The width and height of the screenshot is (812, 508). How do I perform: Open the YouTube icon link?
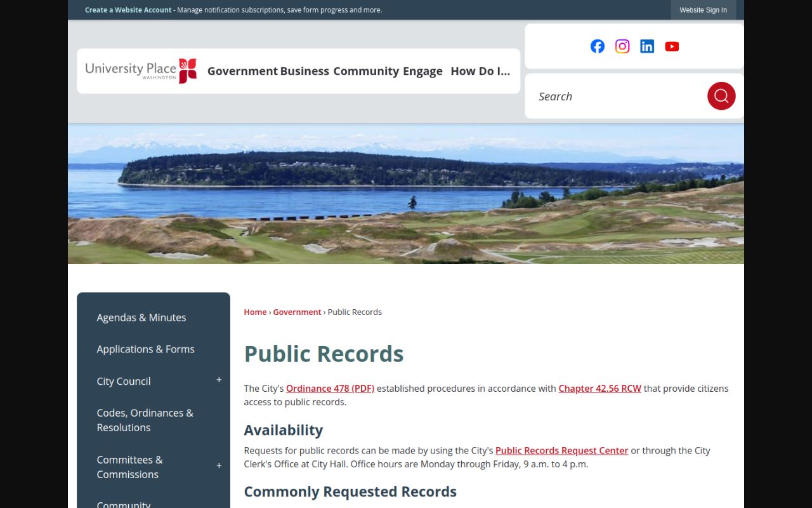672,46
